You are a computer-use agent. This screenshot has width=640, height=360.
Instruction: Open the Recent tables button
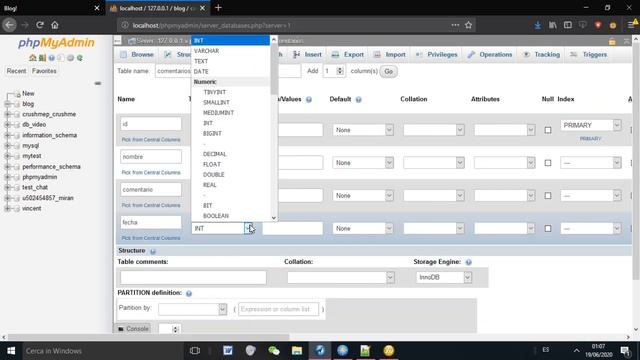click(x=16, y=71)
